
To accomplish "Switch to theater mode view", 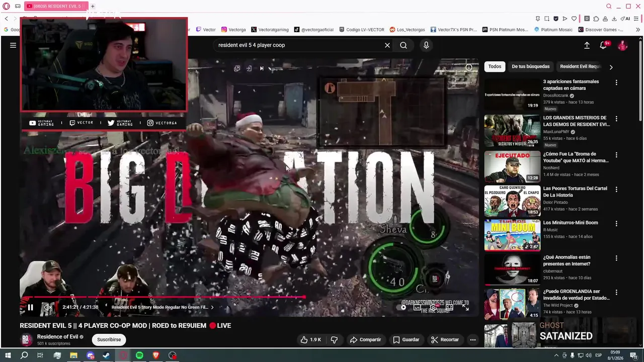I will pos(449,307).
